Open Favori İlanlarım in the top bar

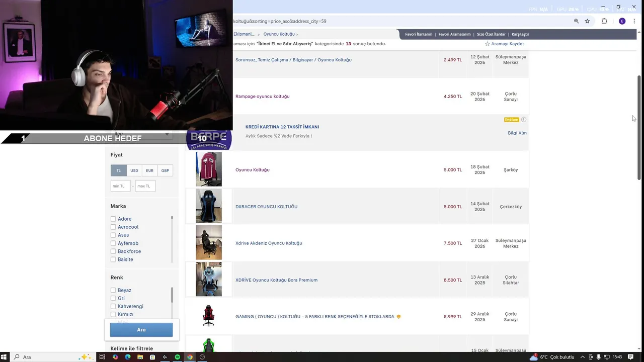coord(419,34)
